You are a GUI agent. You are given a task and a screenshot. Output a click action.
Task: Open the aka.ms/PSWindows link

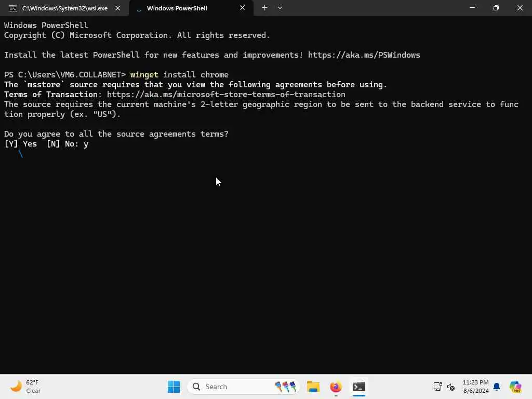click(x=364, y=55)
